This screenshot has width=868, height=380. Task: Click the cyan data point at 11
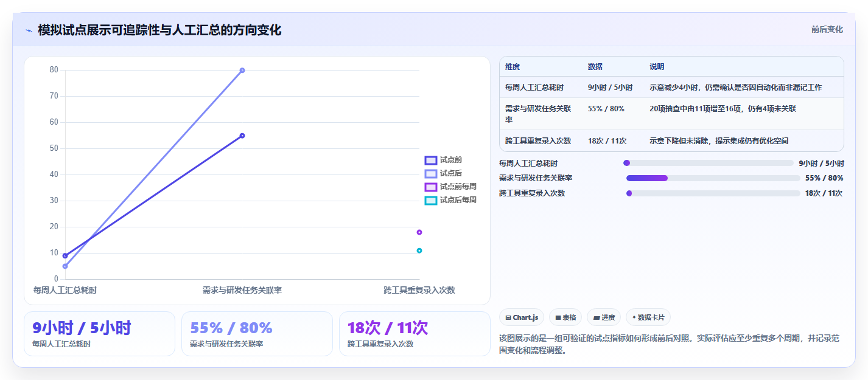[419, 250]
